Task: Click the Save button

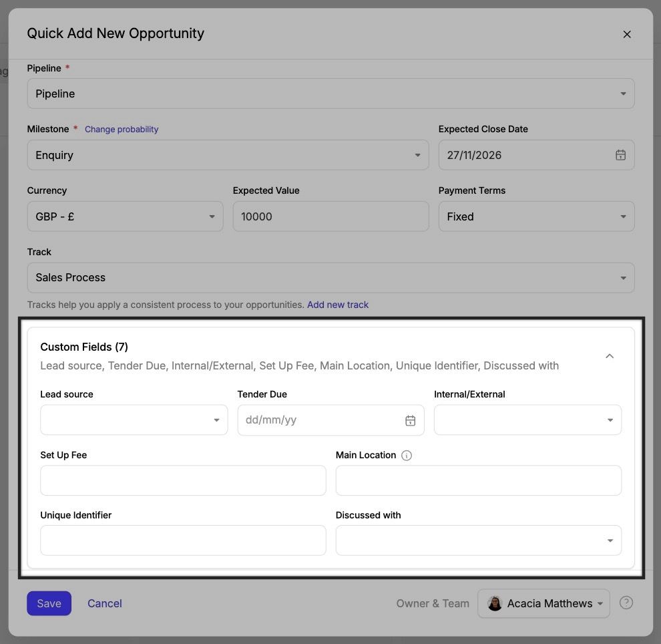Action: (49, 603)
